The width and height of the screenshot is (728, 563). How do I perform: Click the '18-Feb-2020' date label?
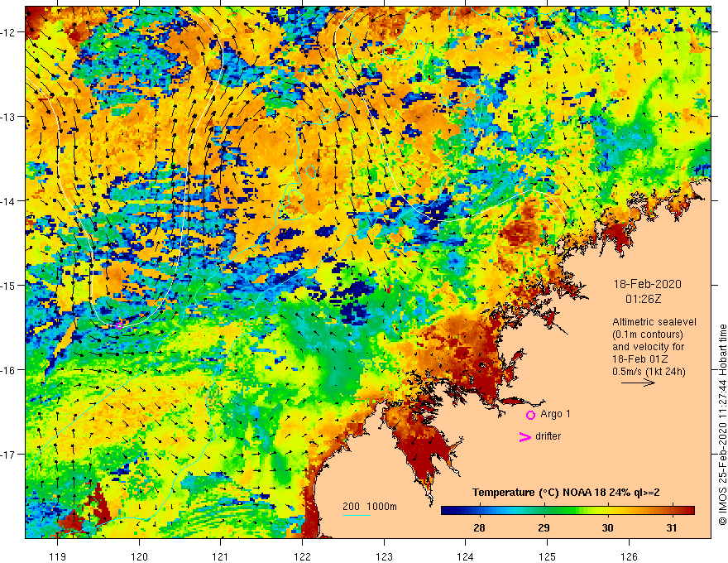point(647,284)
